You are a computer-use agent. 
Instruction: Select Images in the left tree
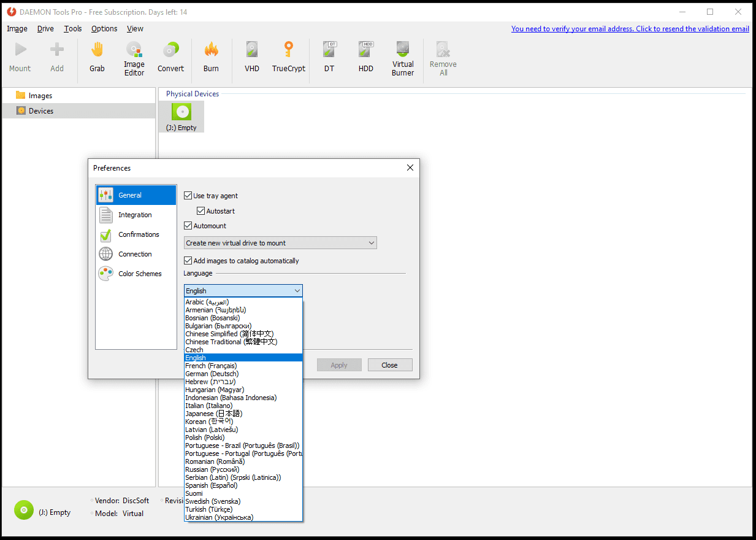(78, 96)
